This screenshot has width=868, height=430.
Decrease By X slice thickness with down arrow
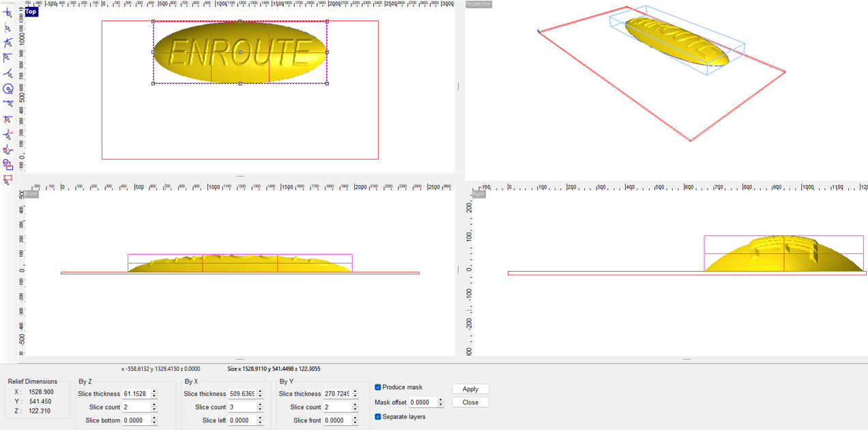260,396
